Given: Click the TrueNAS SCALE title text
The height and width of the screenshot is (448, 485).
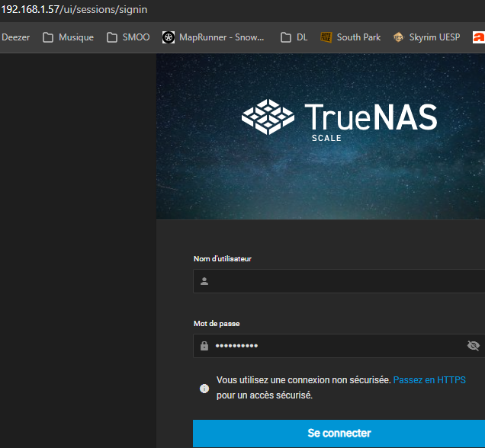Looking at the screenshot, I should point(371,118).
